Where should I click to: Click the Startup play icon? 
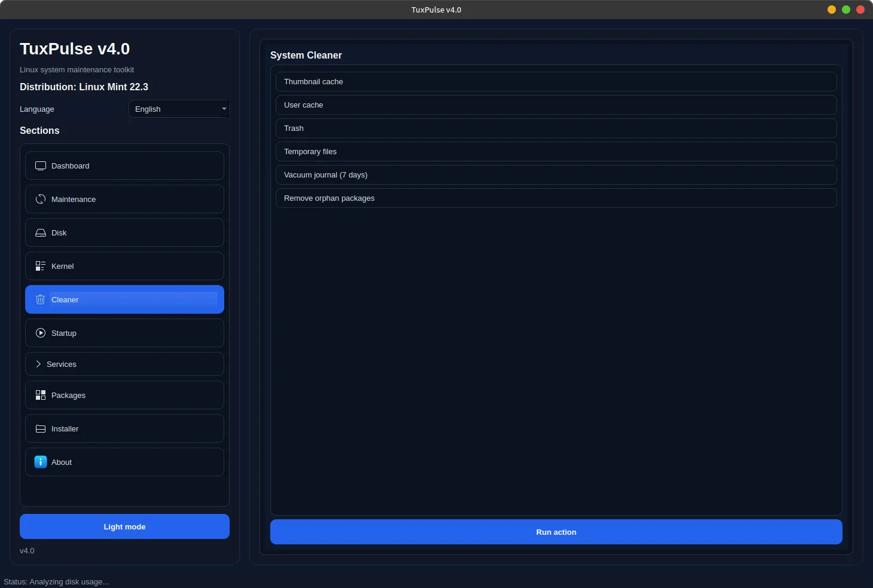41,333
